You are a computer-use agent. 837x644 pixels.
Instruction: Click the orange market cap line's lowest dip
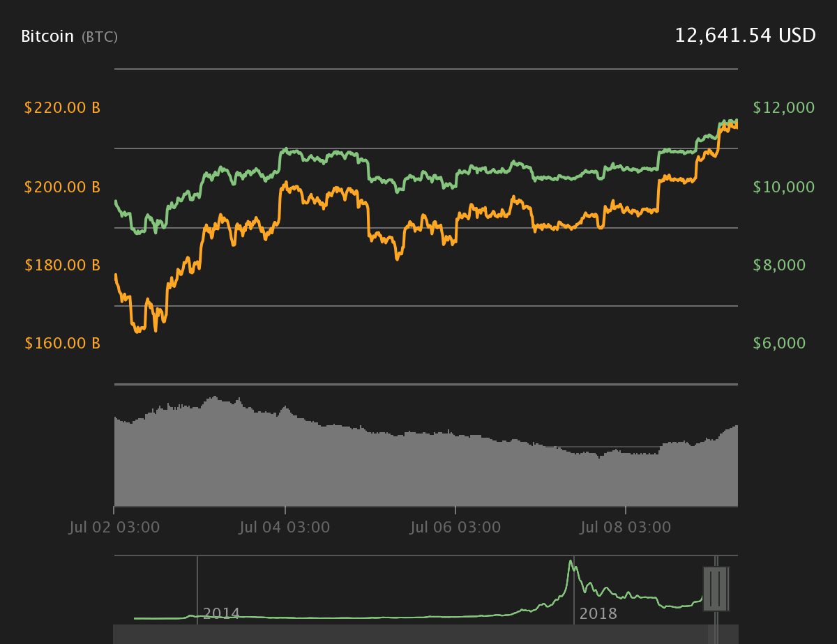137,330
